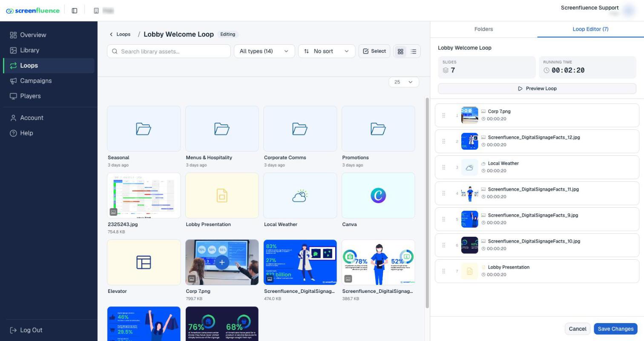Toggle the sidebar collapse icon
The height and width of the screenshot is (341, 644).
[75, 11]
